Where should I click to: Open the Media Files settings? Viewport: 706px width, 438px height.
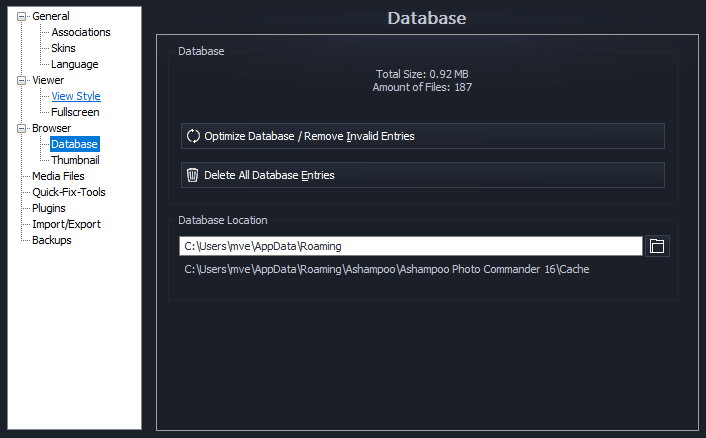tap(58, 176)
